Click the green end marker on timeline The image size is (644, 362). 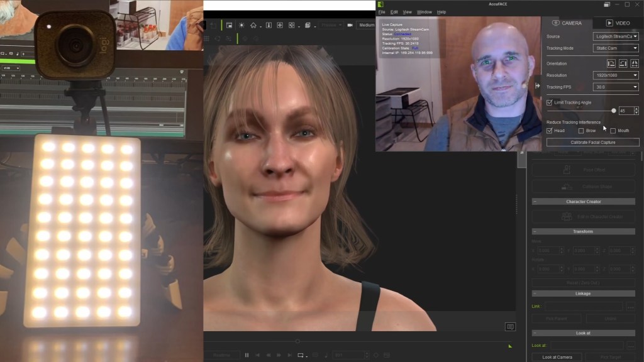tap(510, 346)
